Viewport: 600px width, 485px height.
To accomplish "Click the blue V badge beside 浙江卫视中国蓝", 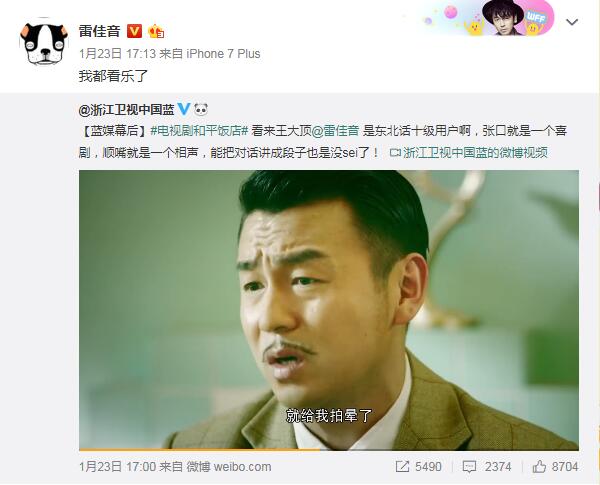I will point(184,109).
